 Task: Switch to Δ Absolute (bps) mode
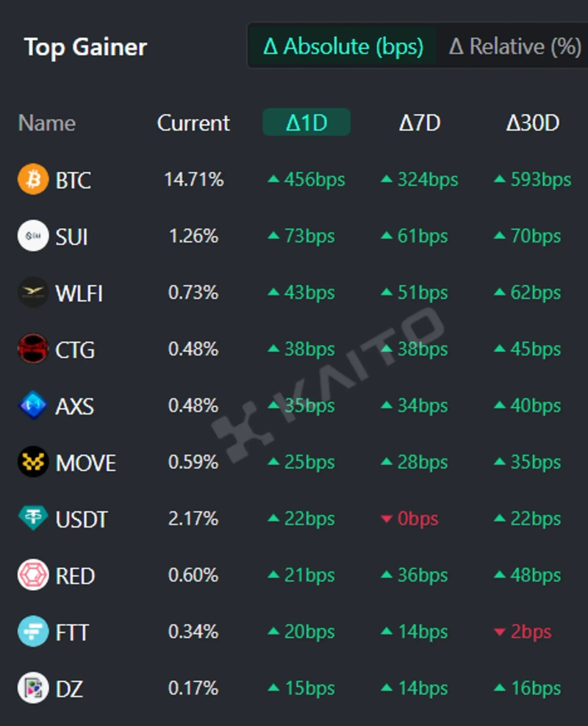343,47
